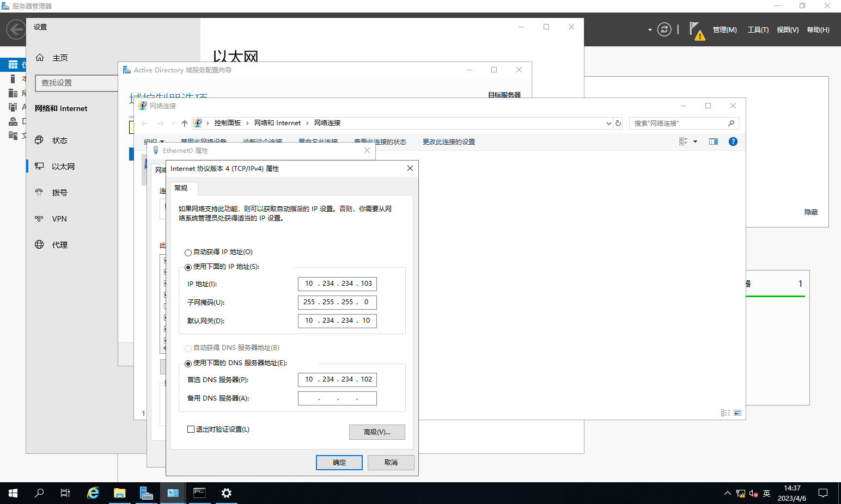Click the 备用 DNS 服务器 input field
This screenshot has height=504, width=841.
337,398
